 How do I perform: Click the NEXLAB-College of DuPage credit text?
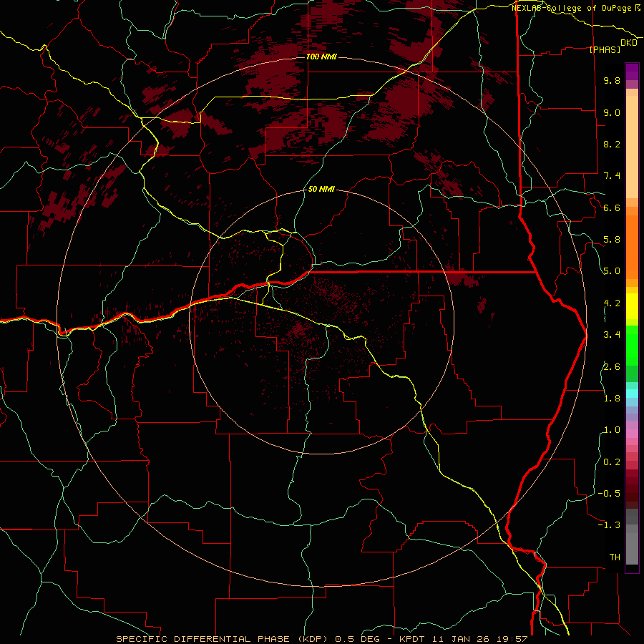(x=573, y=8)
